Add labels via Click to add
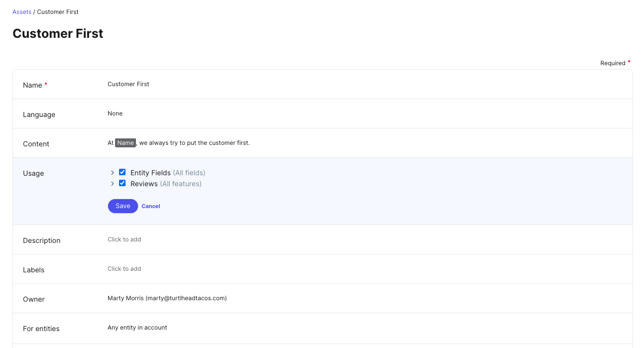This screenshot has height=348, width=644. click(x=125, y=269)
